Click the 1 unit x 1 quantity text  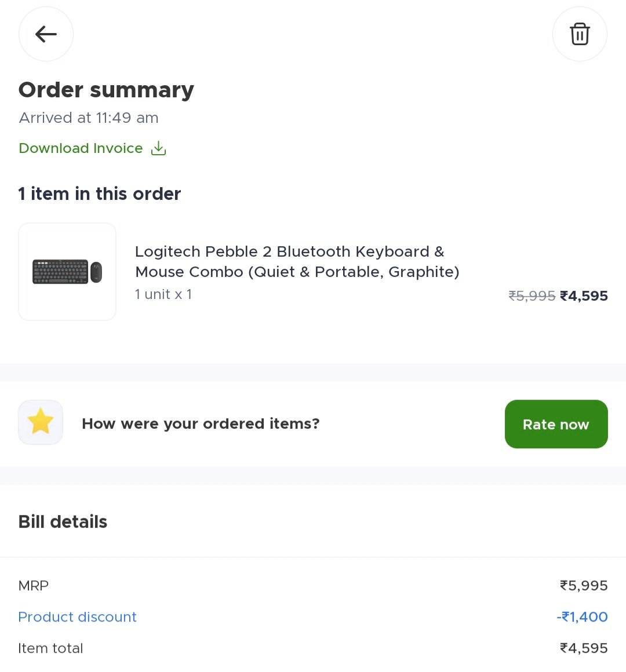[x=163, y=294]
